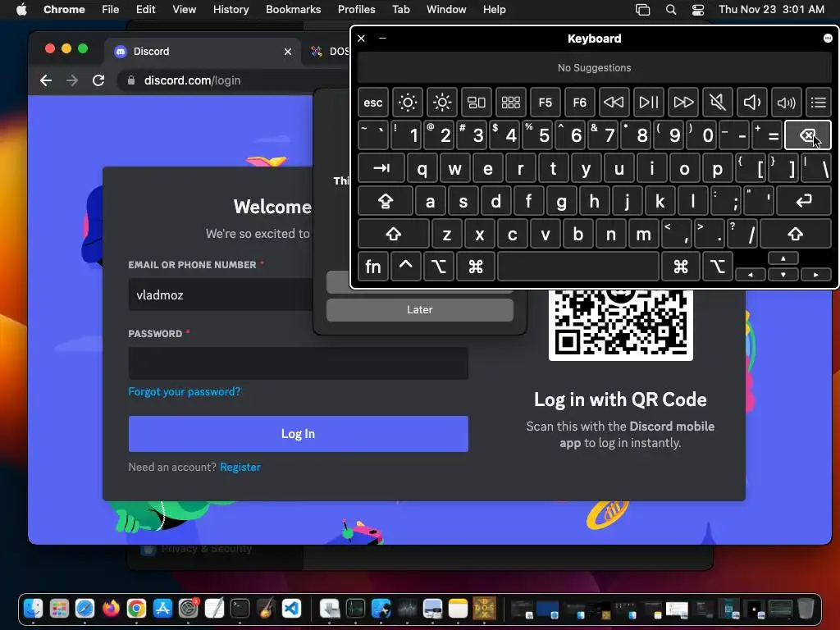Click the left arrow key
The height and width of the screenshot is (630, 840).
point(750,274)
